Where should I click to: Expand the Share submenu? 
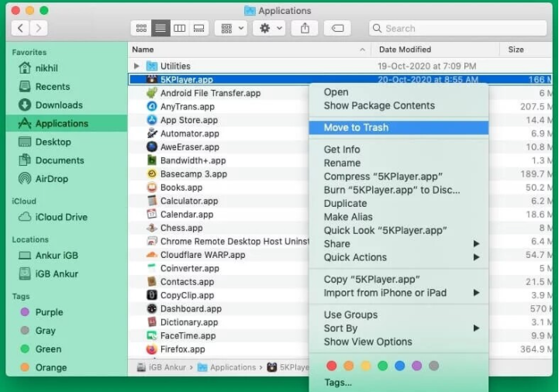(x=399, y=244)
